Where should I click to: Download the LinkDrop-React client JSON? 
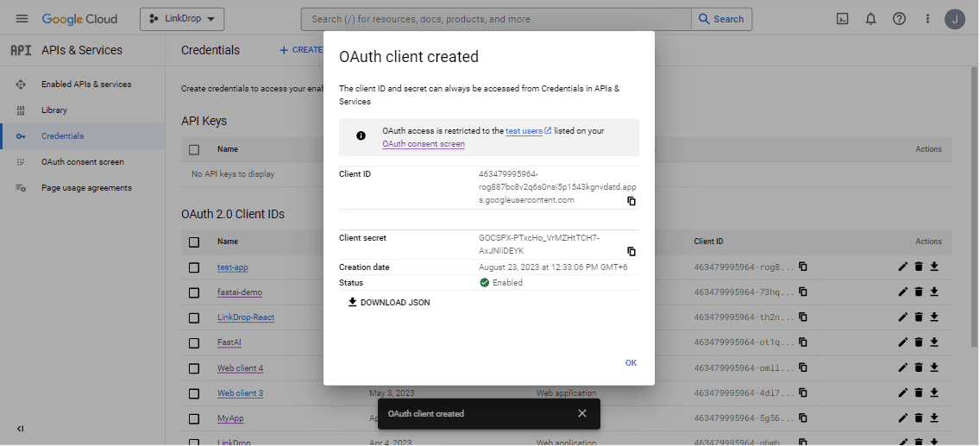934,317
